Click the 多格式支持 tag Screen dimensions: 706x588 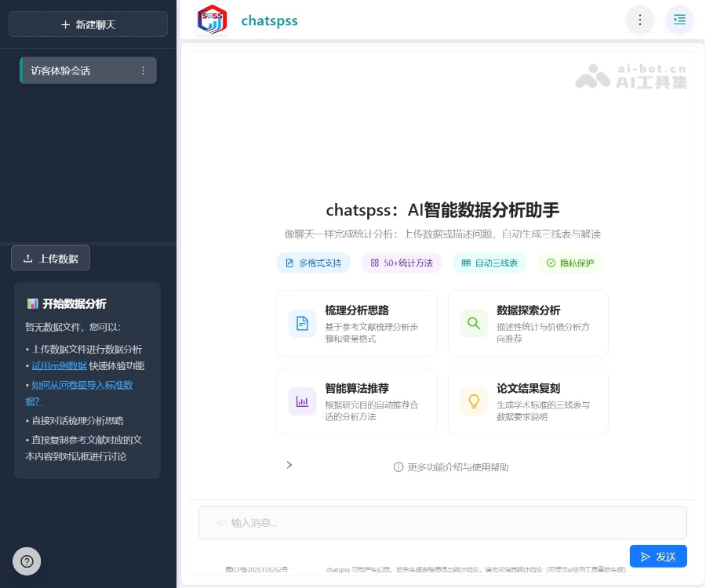pos(314,263)
